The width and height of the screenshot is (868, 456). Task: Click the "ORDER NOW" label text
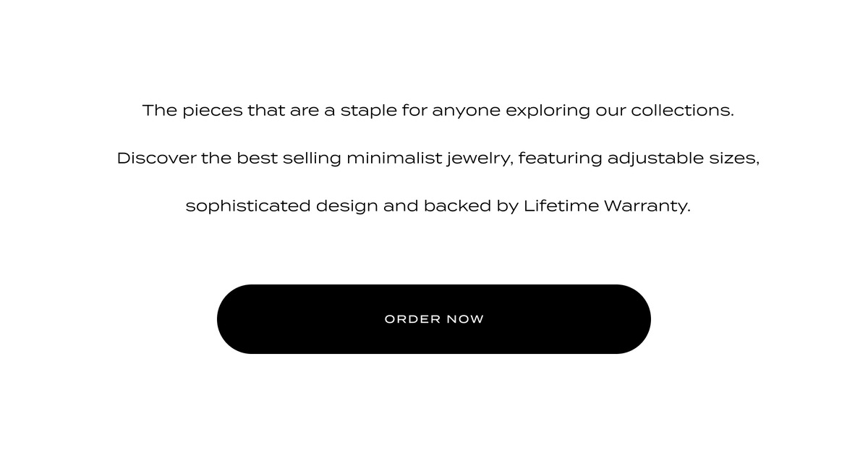[x=434, y=319]
